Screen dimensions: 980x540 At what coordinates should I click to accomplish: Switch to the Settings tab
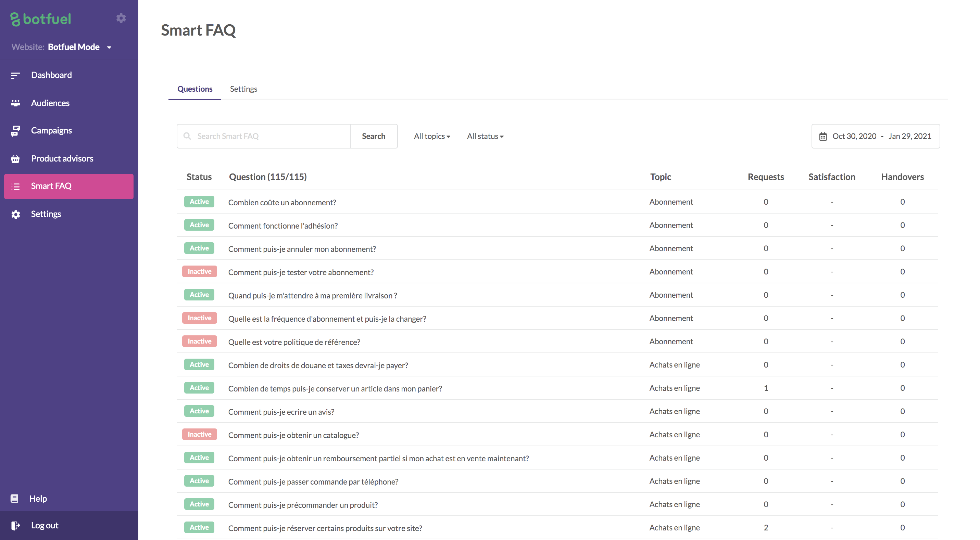click(243, 89)
